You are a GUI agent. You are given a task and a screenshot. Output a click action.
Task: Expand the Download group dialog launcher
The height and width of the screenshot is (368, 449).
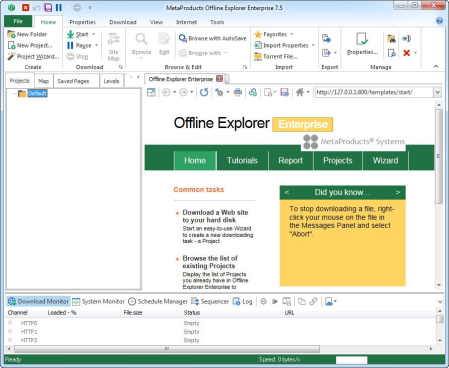[x=121, y=67]
